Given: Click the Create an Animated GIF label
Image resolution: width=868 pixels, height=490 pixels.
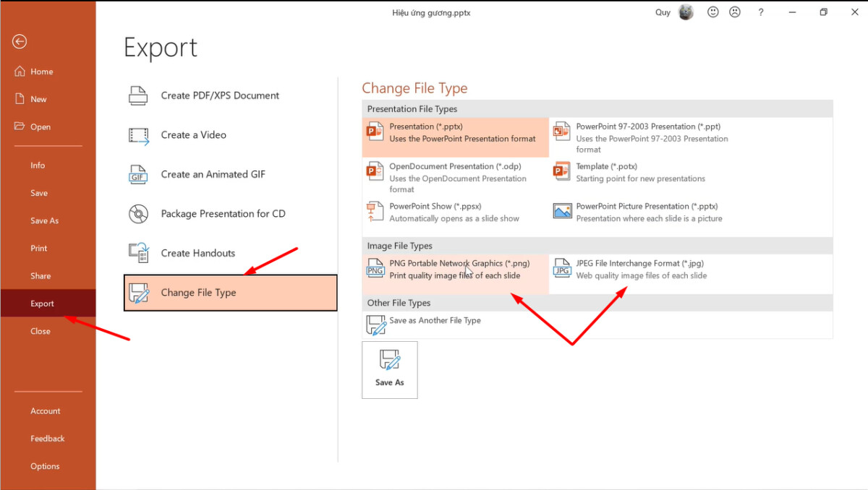Looking at the screenshot, I should [213, 174].
